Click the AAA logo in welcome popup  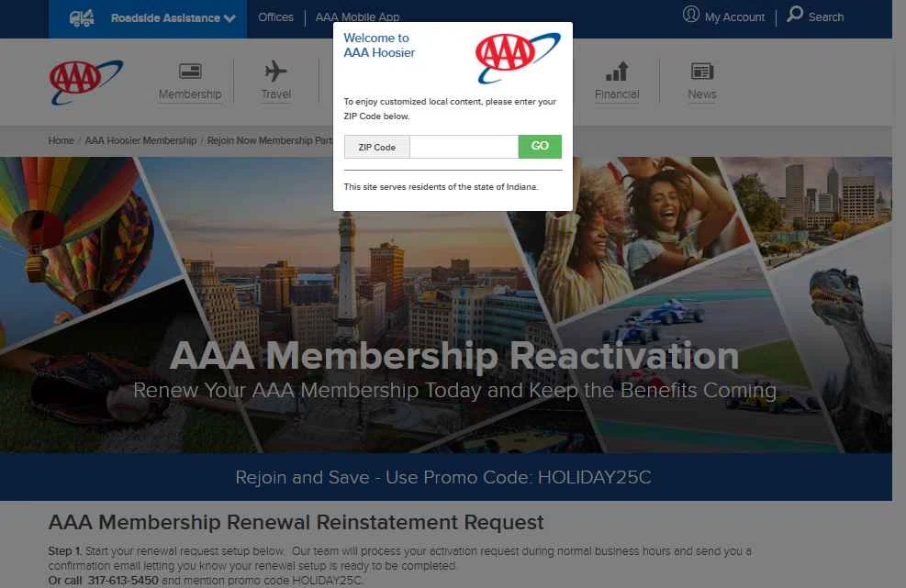click(518, 57)
